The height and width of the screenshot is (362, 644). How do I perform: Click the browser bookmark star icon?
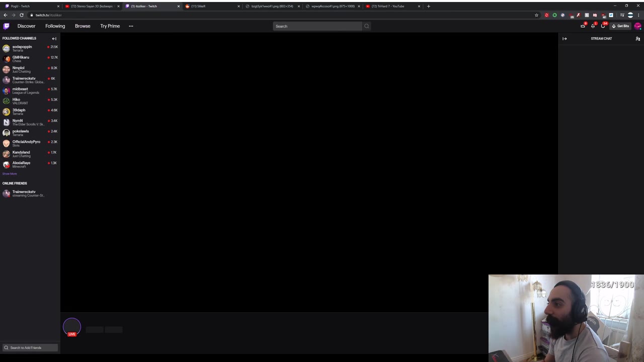[x=536, y=15]
